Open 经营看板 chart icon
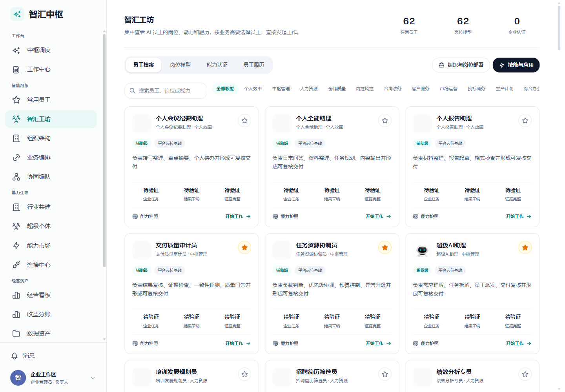The height and width of the screenshot is (392, 565). click(x=16, y=295)
